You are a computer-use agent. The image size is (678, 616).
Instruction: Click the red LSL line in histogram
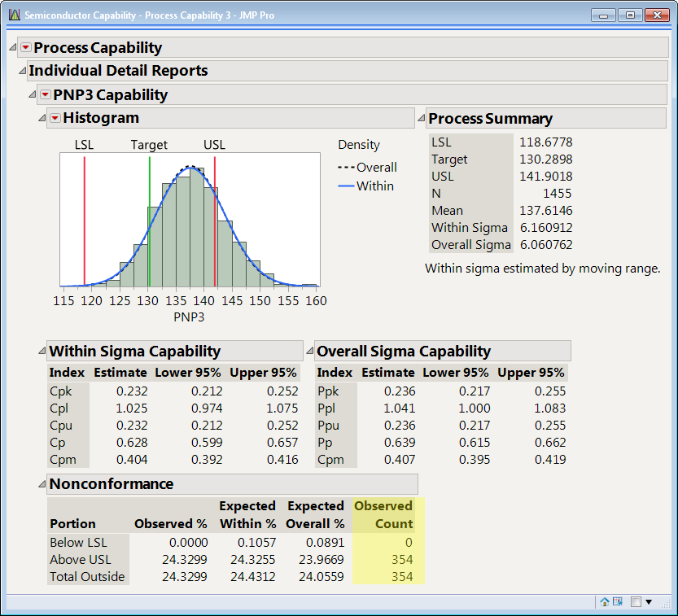tap(85, 221)
